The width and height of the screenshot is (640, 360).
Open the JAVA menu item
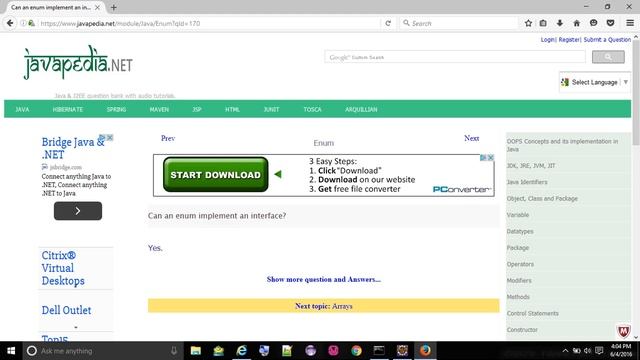tap(22, 109)
